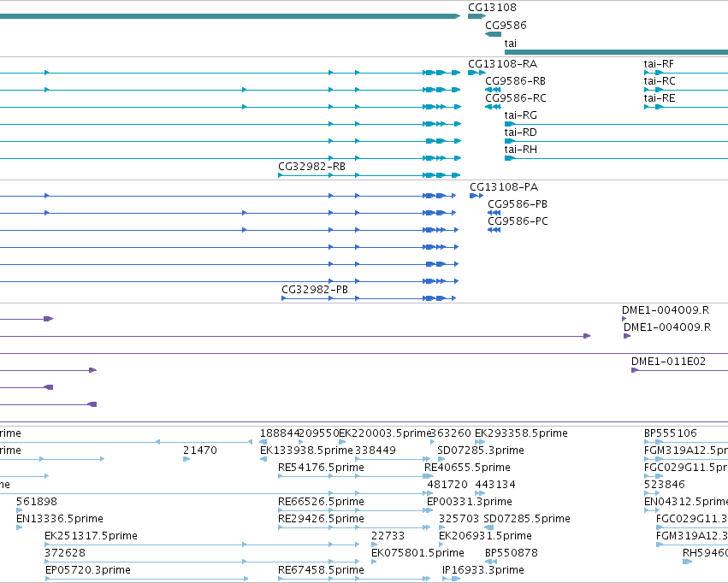Click the RE54176.5prime EST label
728x583 pixels.
tap(321, 468)
